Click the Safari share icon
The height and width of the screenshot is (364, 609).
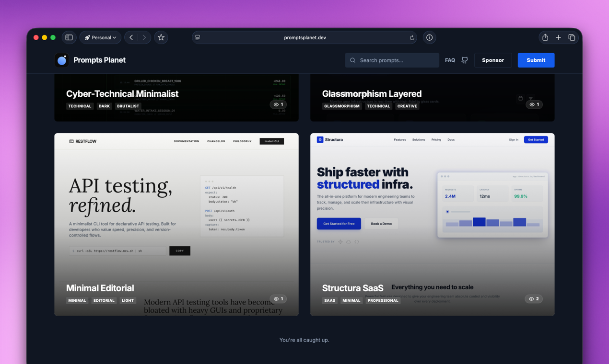tap(545, 37)
